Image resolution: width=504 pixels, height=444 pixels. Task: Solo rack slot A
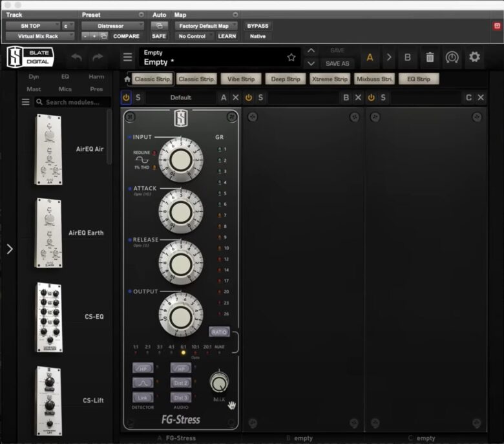[138, 98]
